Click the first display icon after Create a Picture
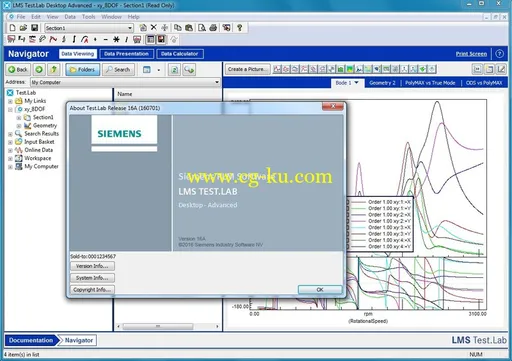Viewport: 512px width, 361px height. 277,69
